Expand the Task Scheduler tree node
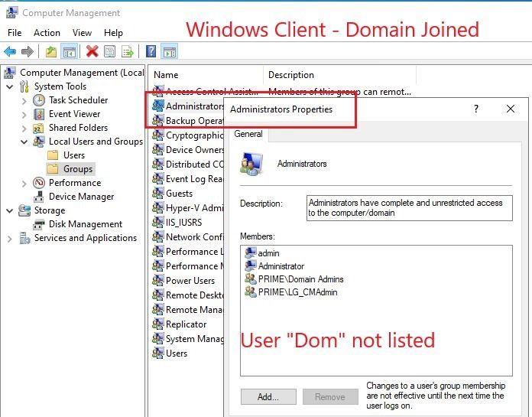 pyautogui.click(x=24, y=101)
